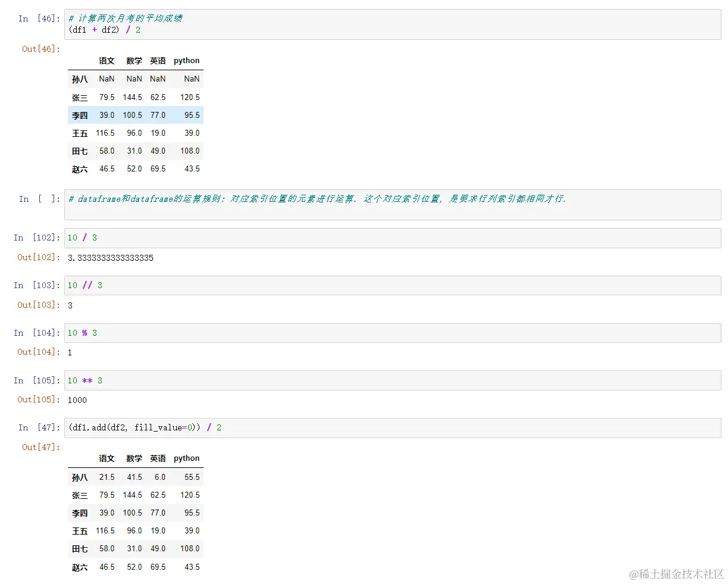
Task: Click the 语文 column header in Out[47] table
Action: (x=107, y=458)
